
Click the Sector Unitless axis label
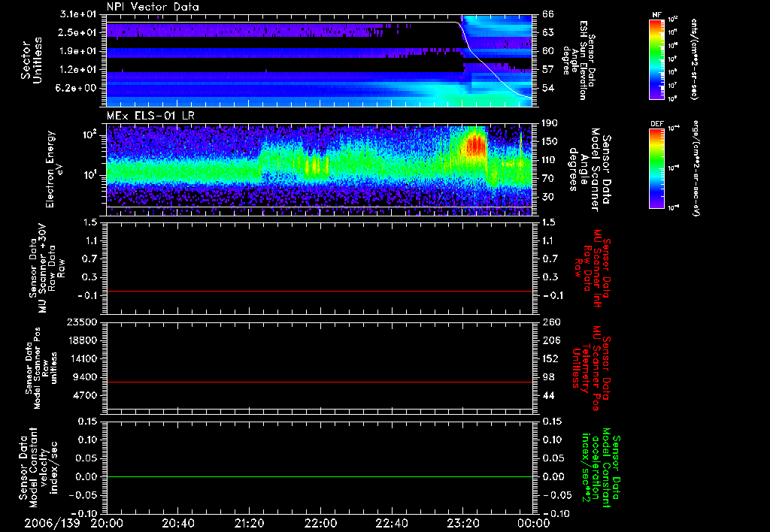30,61
